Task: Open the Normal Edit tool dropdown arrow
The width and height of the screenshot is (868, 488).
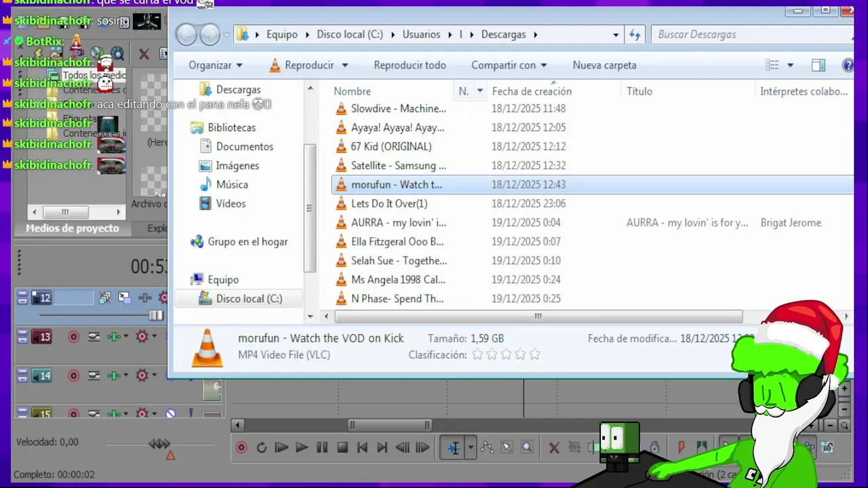Action: pyautogui.click(x=471, y=447)
